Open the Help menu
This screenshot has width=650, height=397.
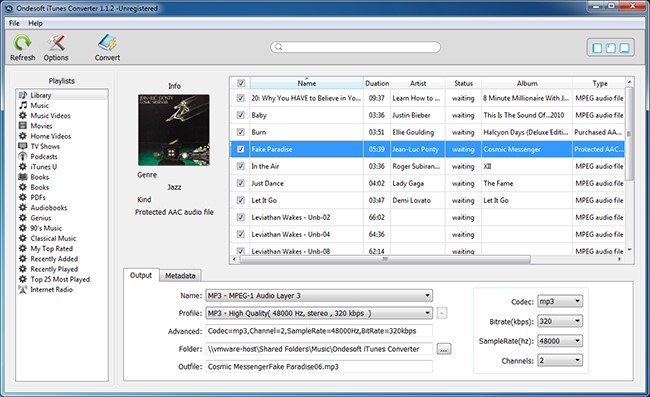[35, 23]
